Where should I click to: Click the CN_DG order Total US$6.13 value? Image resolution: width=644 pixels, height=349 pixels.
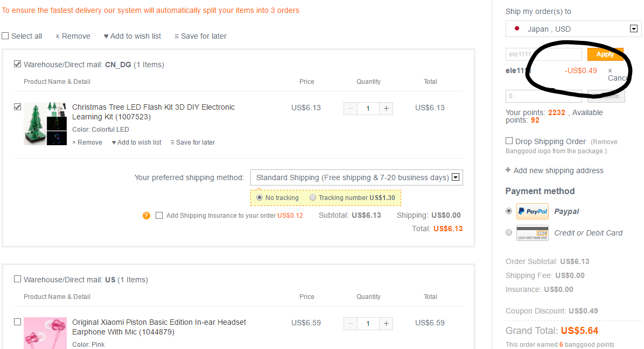click(448, 229)
